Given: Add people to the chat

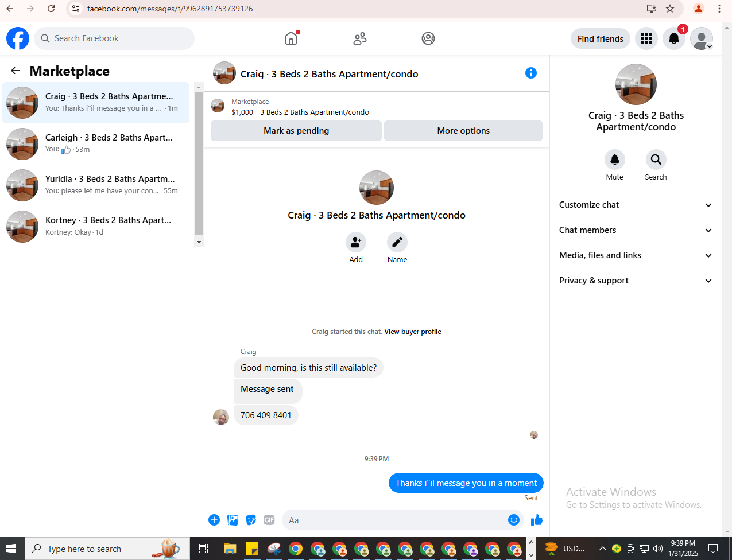Looking at the screenshot, I should click(356, 242).
